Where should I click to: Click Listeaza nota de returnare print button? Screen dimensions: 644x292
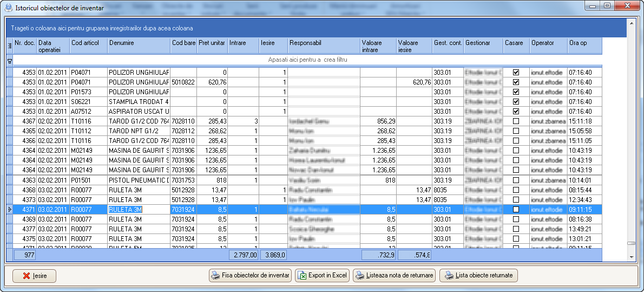394,275
